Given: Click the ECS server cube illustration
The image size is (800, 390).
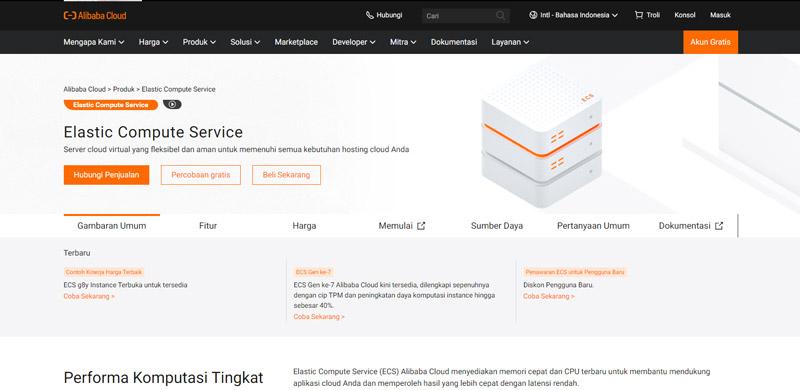Looking at the screenshot, I should pyautogui.click(x=541, y=135).
